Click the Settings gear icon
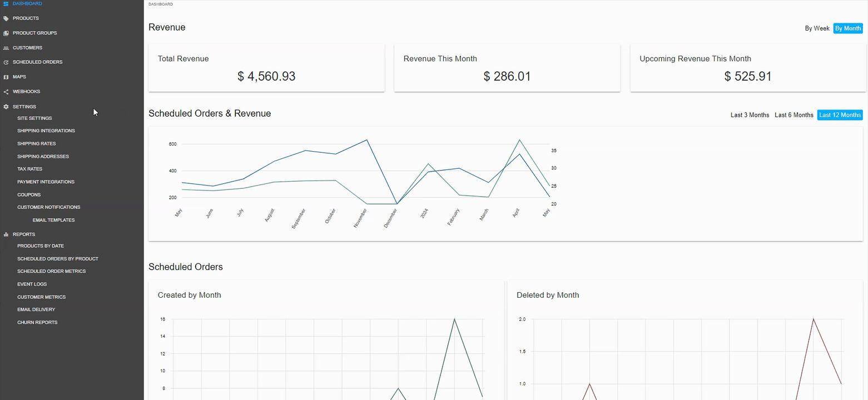Viewport: 868px width, 400px height. 6,107
